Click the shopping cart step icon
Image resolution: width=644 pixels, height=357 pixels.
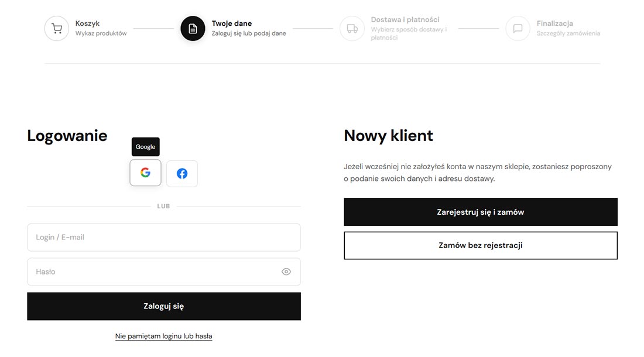tap(57, 28)
